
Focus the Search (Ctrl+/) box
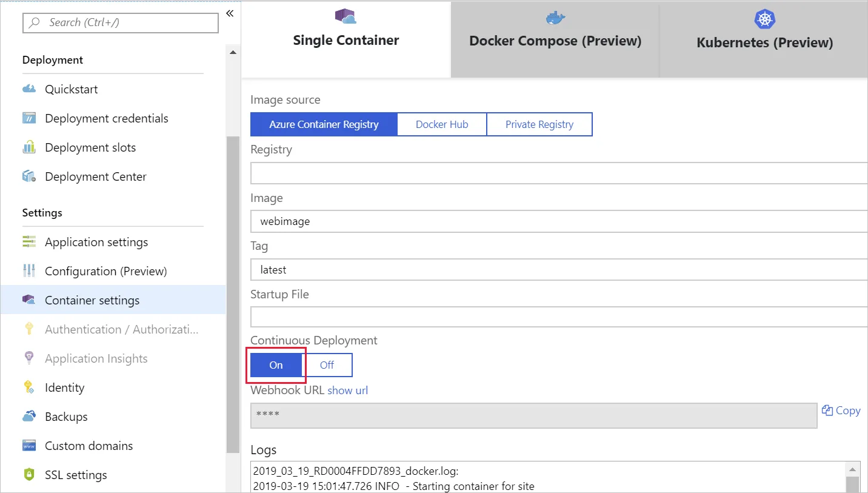coord(120,22)
